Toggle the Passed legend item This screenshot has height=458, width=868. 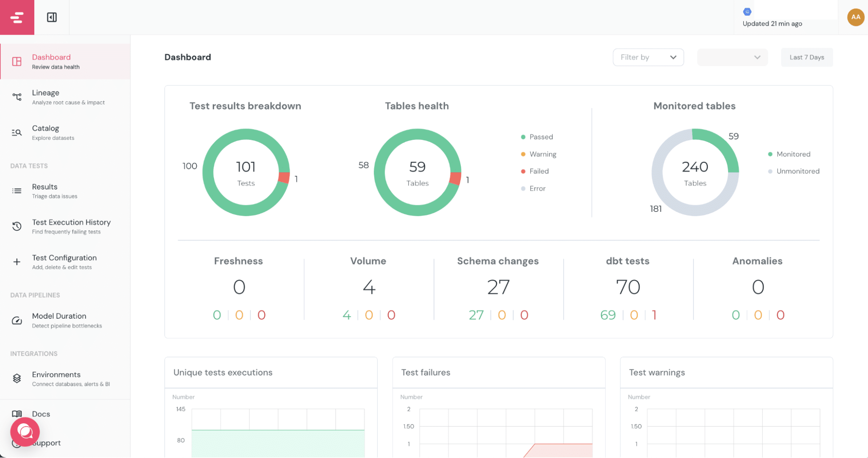541,137
